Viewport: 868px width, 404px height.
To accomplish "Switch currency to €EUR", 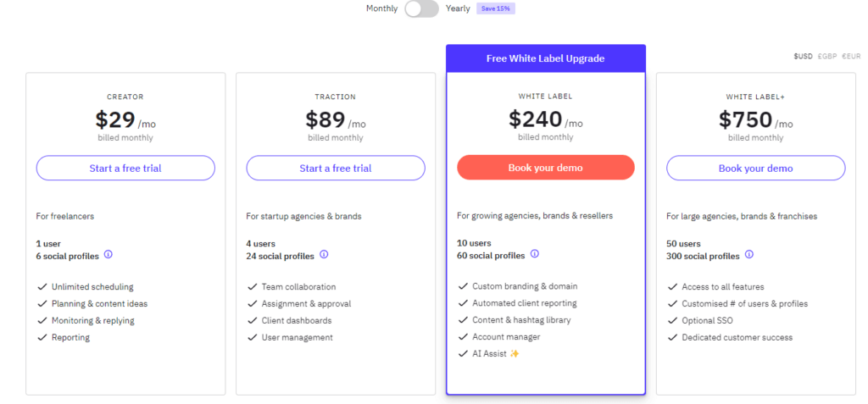I will (x=851, y=57).
